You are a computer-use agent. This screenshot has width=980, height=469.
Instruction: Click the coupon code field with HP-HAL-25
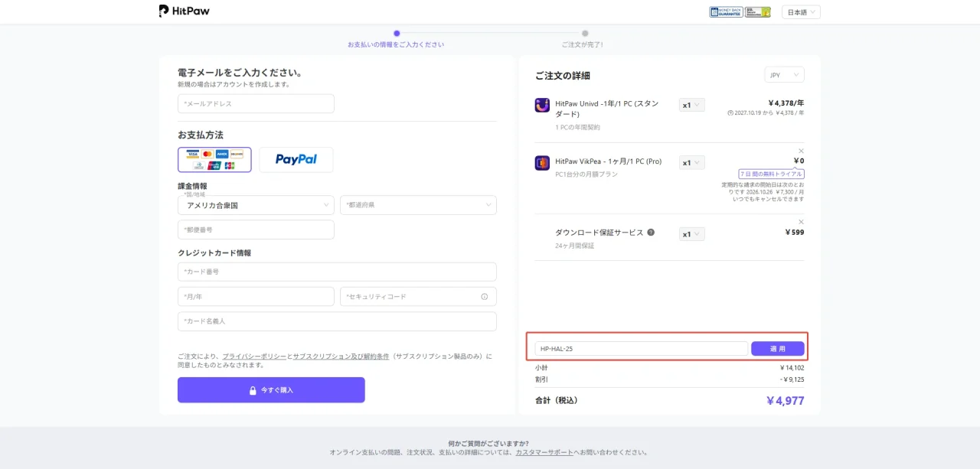pyautogui.click(x=641, y=349)
